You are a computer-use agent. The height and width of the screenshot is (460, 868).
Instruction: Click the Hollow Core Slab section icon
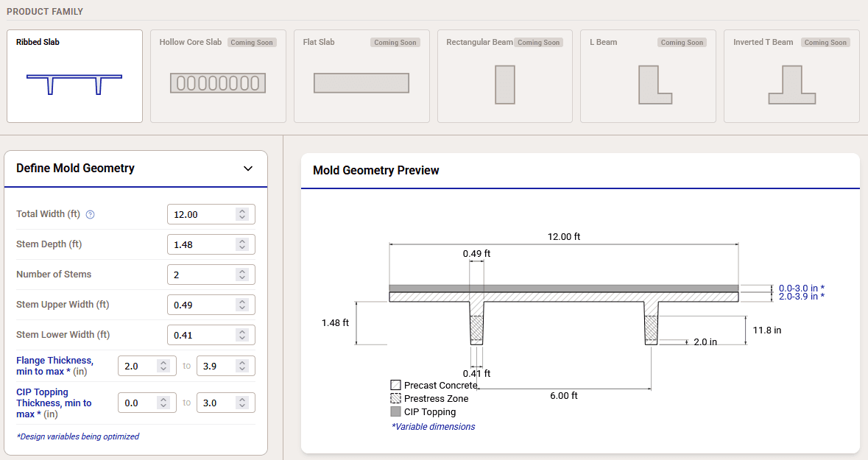217,83
